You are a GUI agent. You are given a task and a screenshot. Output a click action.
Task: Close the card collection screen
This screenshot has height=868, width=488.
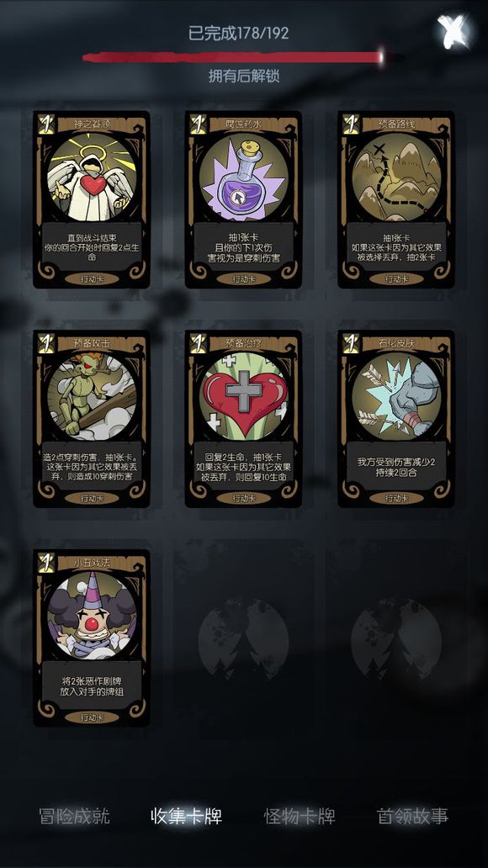[453, 32]
